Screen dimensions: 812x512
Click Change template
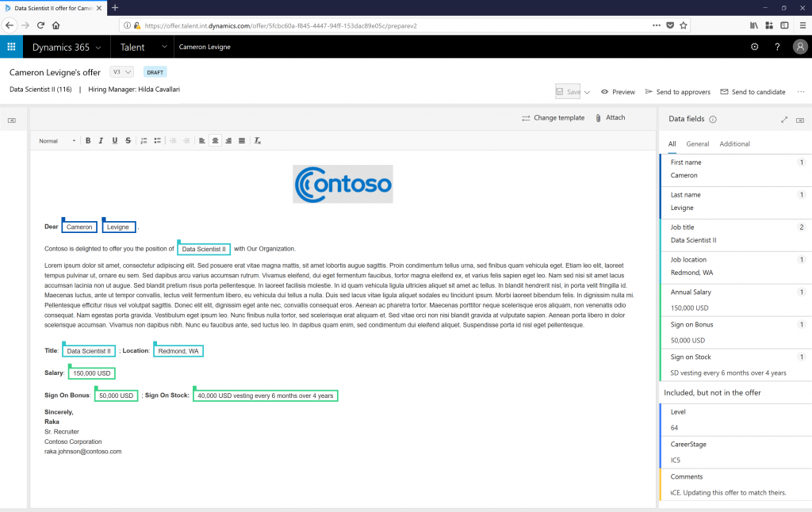[553, 118]
